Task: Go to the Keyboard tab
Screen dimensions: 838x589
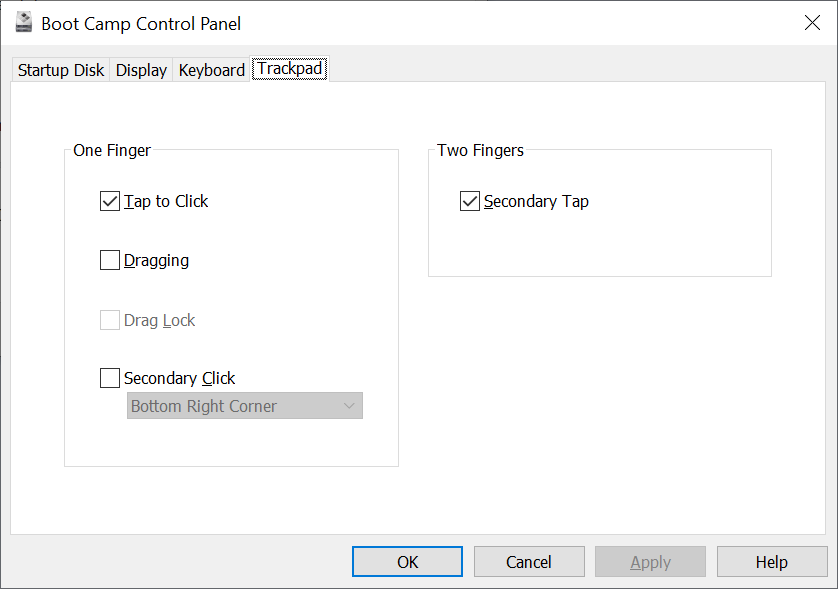Action: (x=212, y=70)
